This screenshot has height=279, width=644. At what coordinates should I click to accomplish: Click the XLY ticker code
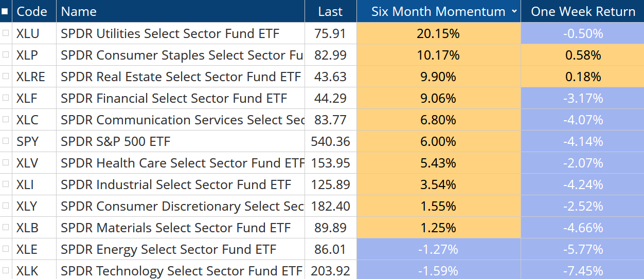pyautogui.click(x=27, y=206)
